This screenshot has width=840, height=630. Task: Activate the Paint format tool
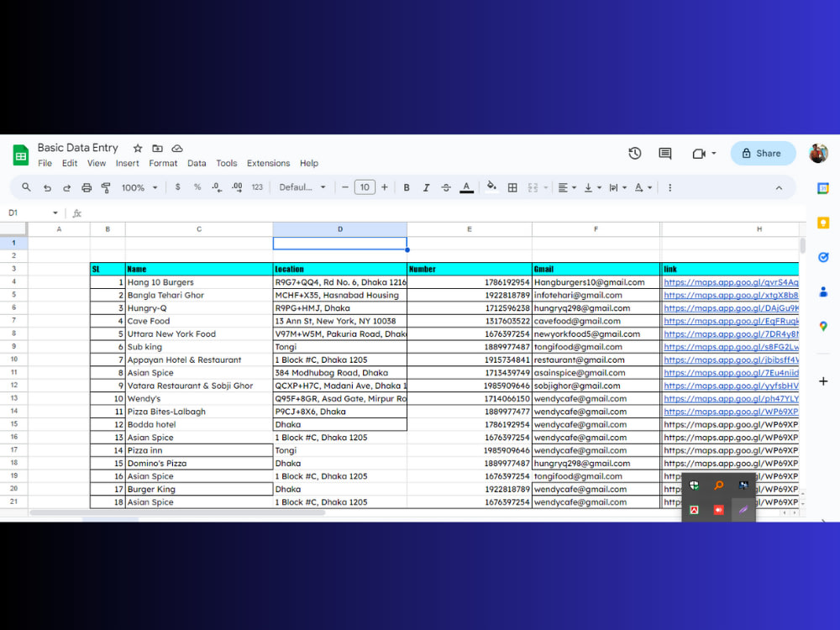pos(106,187)
